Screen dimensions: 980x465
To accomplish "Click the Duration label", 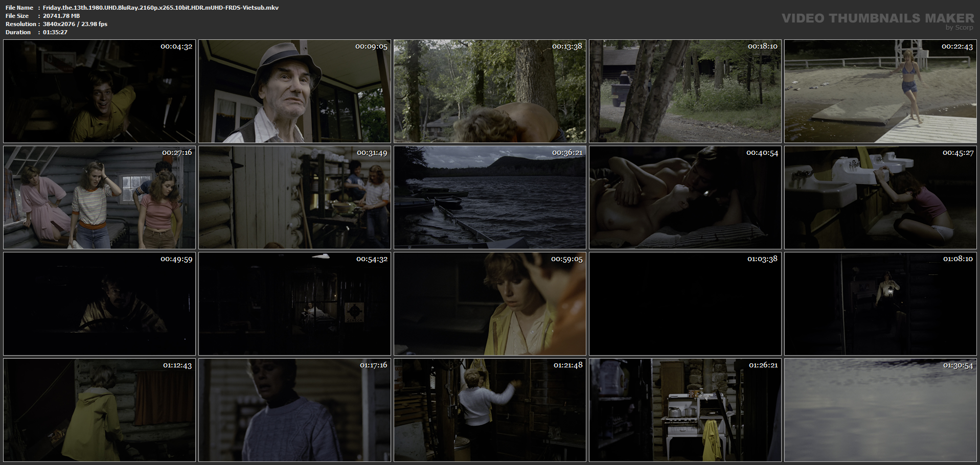I will coord(18,32).
